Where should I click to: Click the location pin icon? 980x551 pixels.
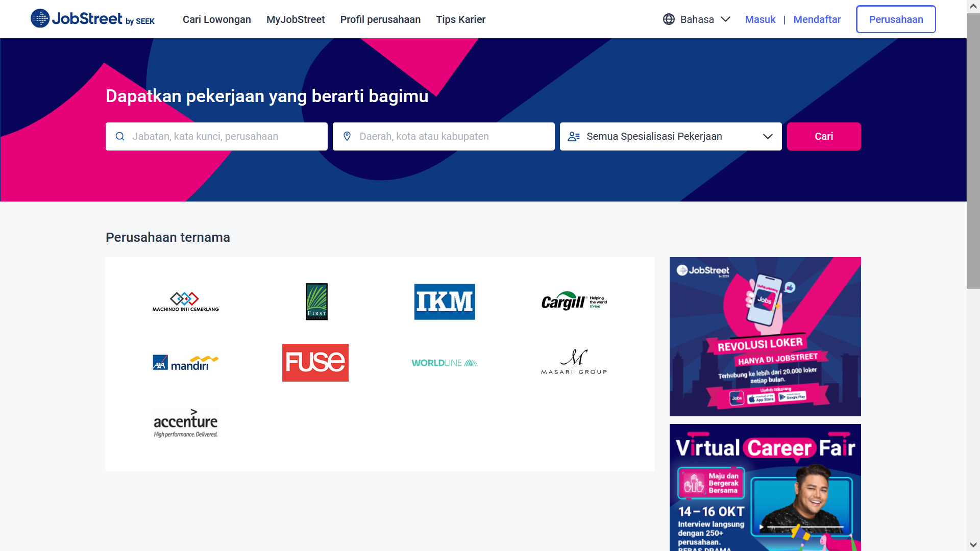point(347,136)
